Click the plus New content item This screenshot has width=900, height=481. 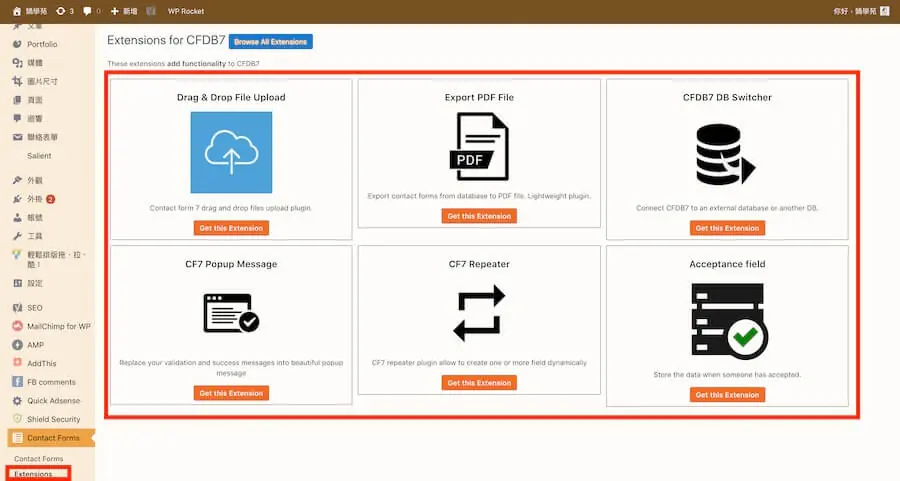123,11
